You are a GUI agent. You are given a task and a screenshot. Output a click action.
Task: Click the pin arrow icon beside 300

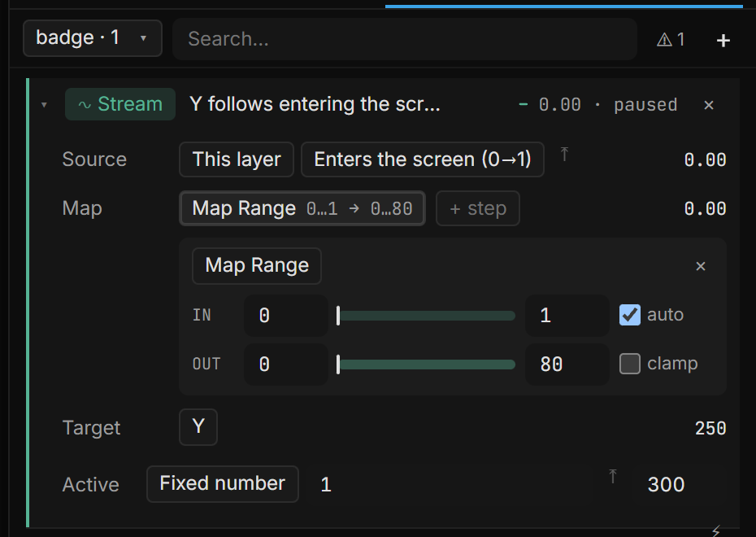coord(612,476)
